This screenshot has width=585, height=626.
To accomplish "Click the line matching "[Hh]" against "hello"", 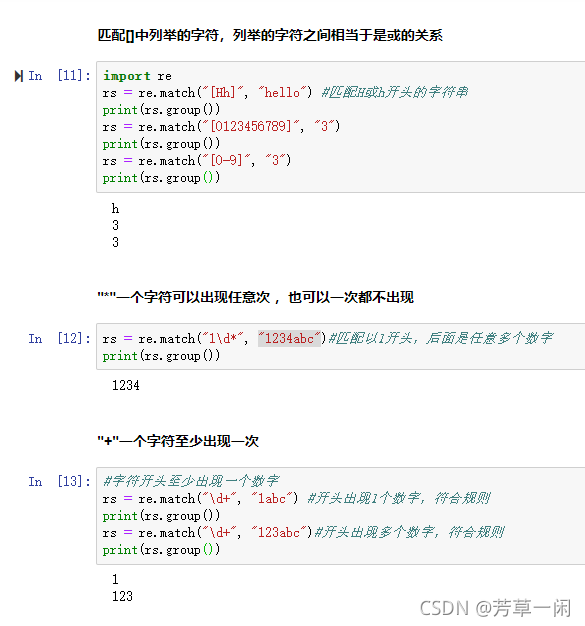I will point(285,93).
